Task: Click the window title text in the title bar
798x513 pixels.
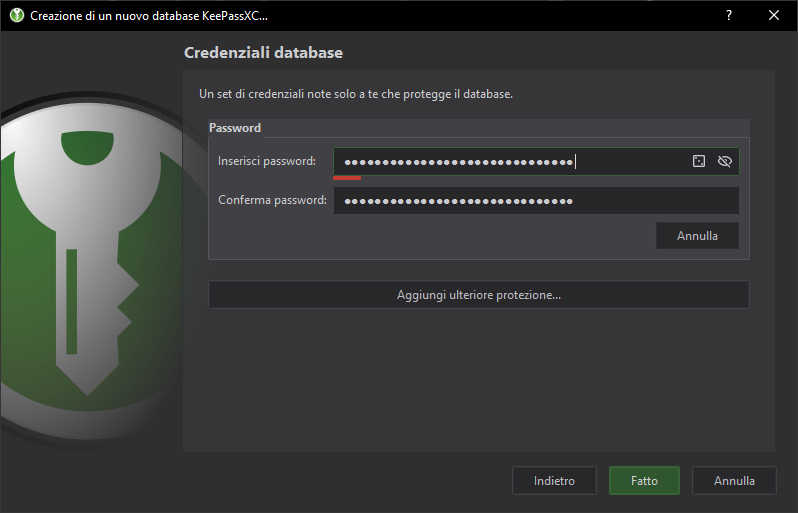Action: coord(150,16)
